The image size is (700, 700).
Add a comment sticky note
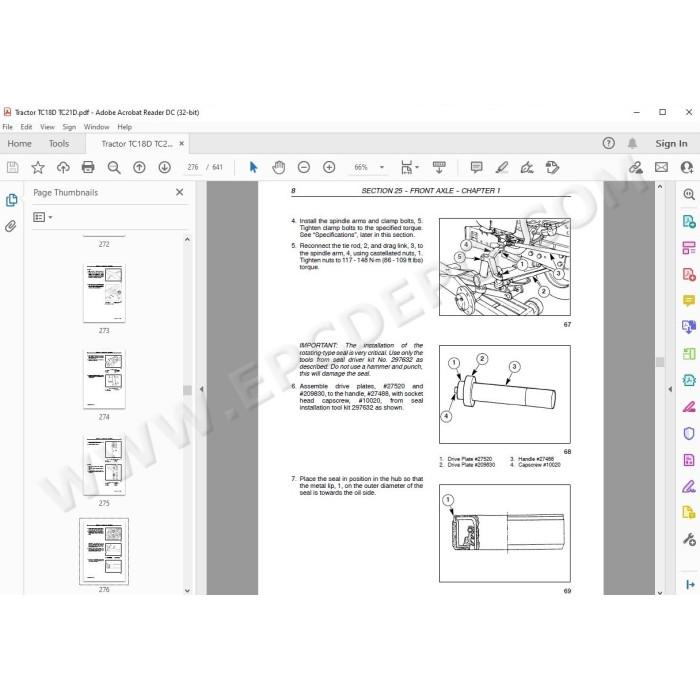pyautogui.click(x=476, y=167)
